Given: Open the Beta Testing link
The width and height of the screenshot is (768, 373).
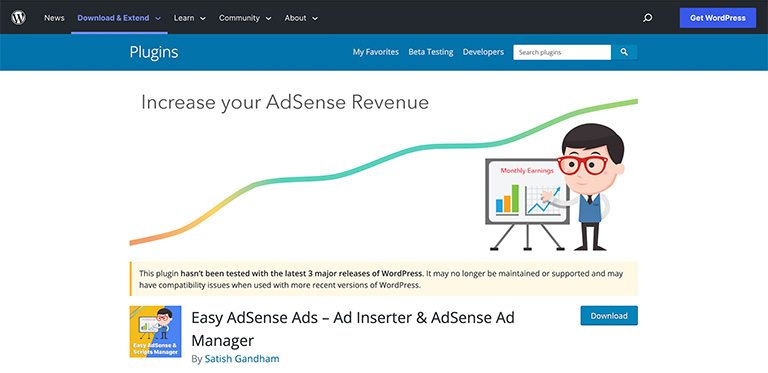Looking at the screenshot, I should click(431, 52).
